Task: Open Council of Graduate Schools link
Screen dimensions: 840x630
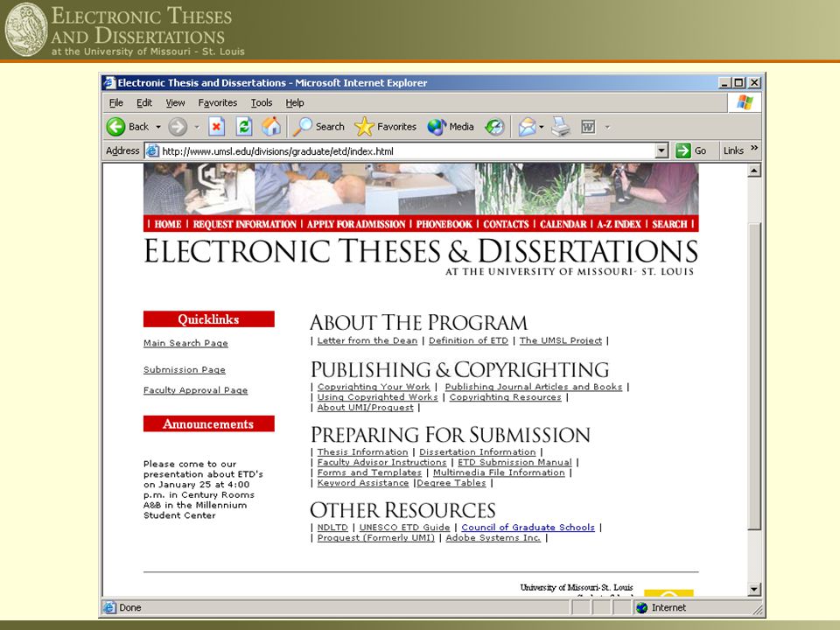Action: tap(528, 527)
